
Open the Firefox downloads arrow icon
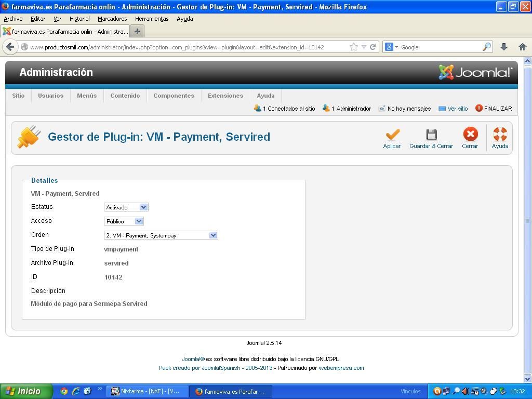[x=504, y=47]
